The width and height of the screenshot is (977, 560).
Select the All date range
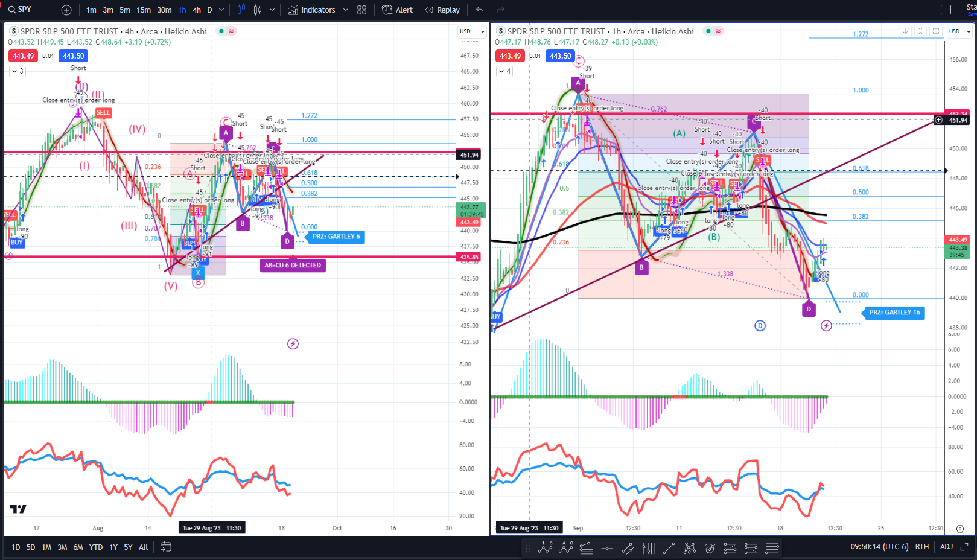tap(143, 547)
